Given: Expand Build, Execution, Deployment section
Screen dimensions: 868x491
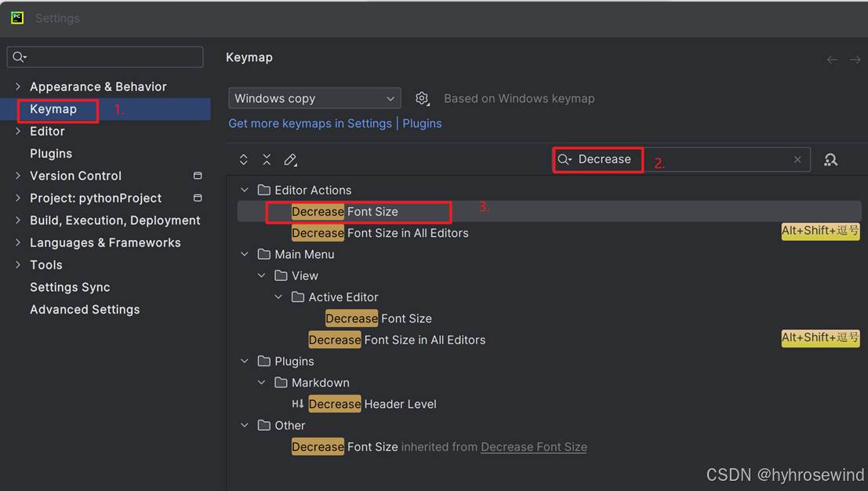Looking at the screenshot, I should pos(18,220).
